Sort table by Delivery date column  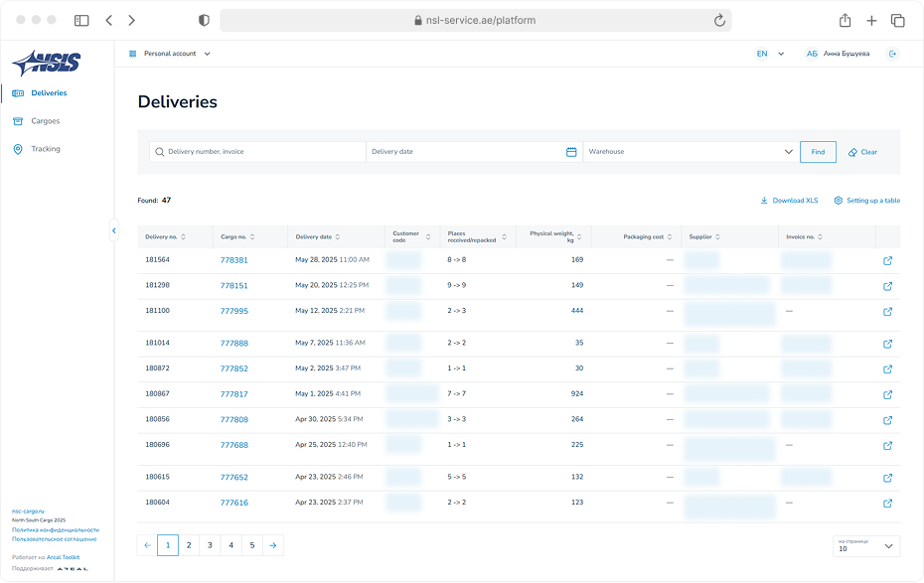tap(318, 237)
